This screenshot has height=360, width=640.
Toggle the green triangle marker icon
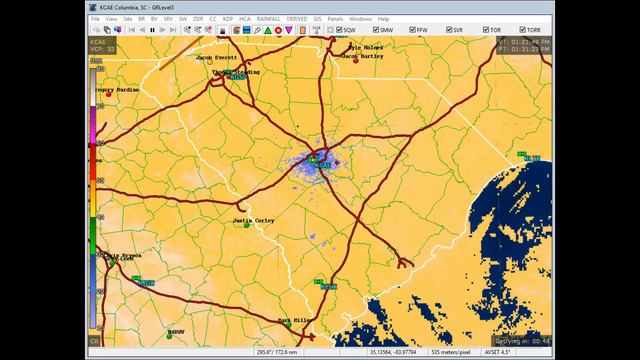click(x=268, y=30)
